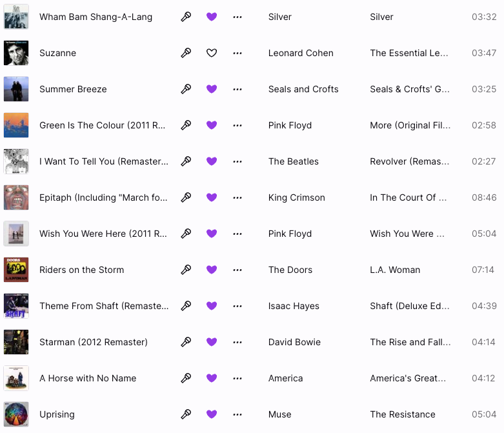Open lyrics icon for Starman (2012 Remaster)
This screenshot has height=433, width=504.
pos(186,342)
